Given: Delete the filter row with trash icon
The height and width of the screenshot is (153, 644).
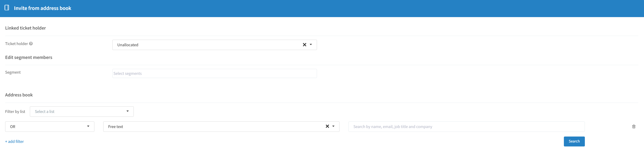Looking at the screenshot, I should point(634,127).
